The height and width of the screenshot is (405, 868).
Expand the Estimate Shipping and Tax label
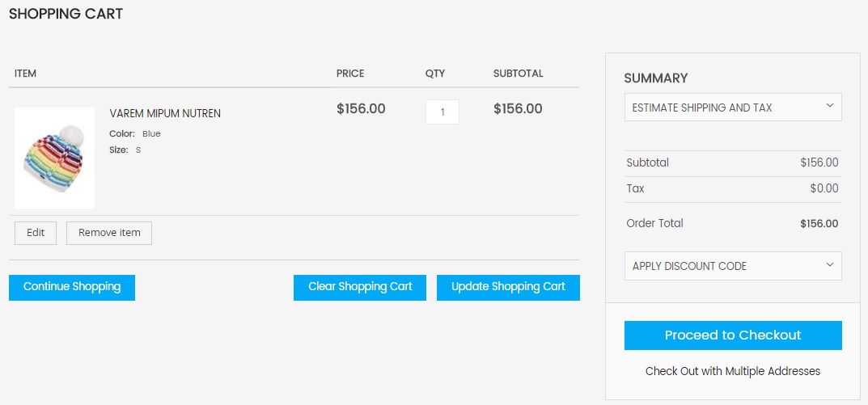(x=702, y=108)
